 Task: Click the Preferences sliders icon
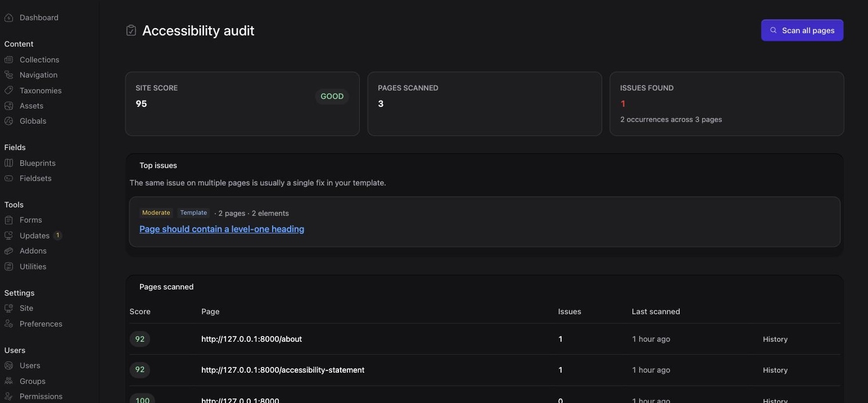[8, 324]
